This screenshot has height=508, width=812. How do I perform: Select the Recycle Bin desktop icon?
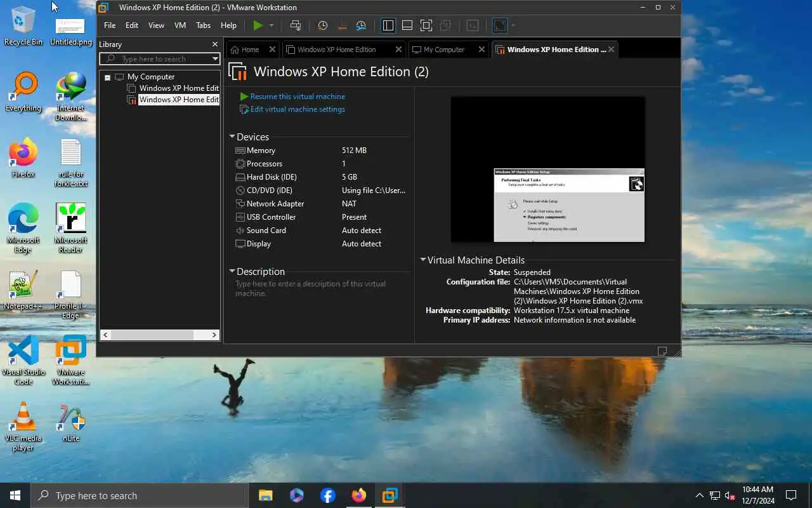pyautogui.click(x=23, y=25)
